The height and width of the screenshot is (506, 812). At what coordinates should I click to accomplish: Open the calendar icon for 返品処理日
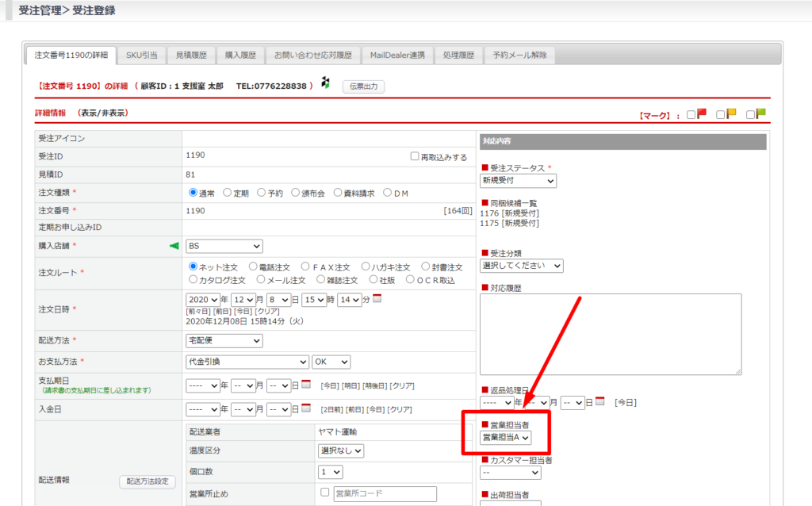[x=600, y=402]
